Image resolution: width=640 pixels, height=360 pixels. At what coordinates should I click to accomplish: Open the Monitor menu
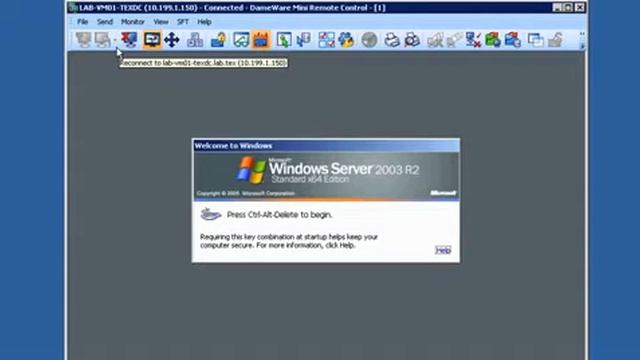tap(133, 22)
